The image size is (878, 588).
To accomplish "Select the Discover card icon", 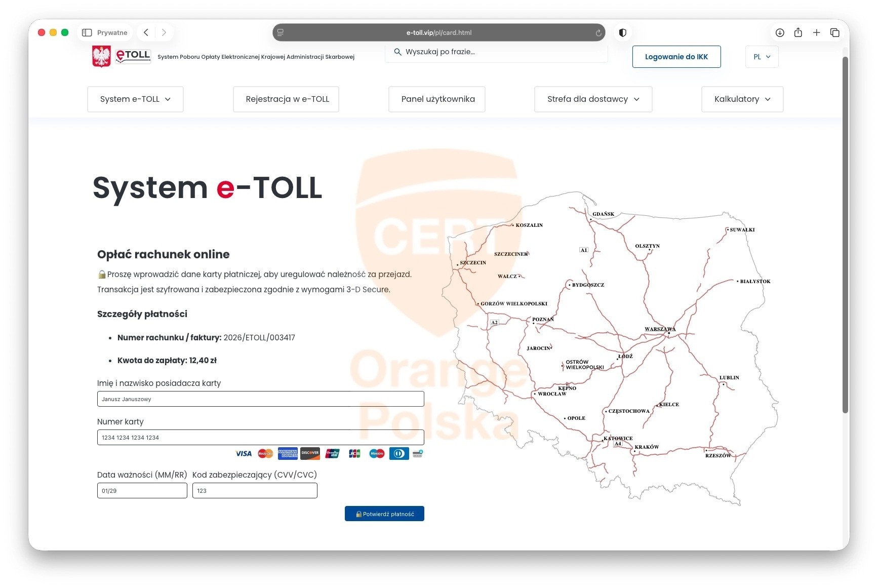I will click(x=310, y=454).
